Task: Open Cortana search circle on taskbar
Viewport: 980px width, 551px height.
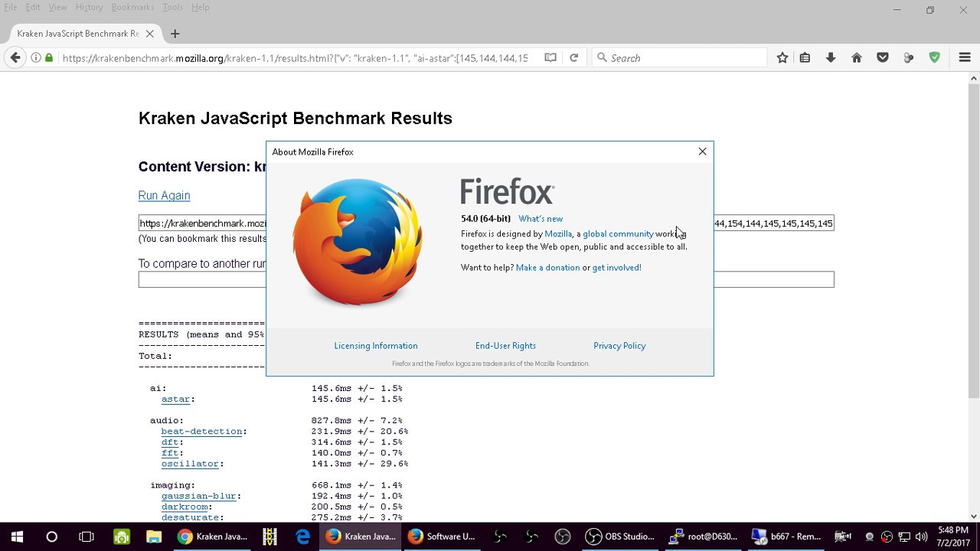Action: 51,536
